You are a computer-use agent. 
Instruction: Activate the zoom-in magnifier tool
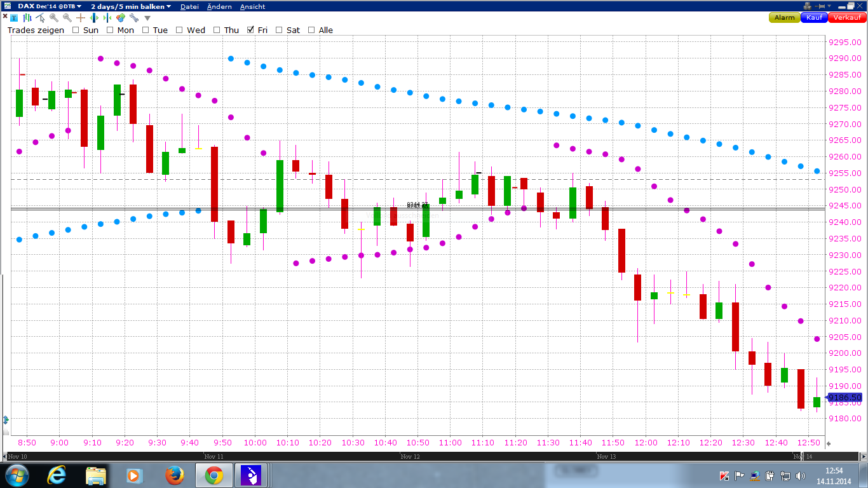pyautogui.click(x=54, y=18)
